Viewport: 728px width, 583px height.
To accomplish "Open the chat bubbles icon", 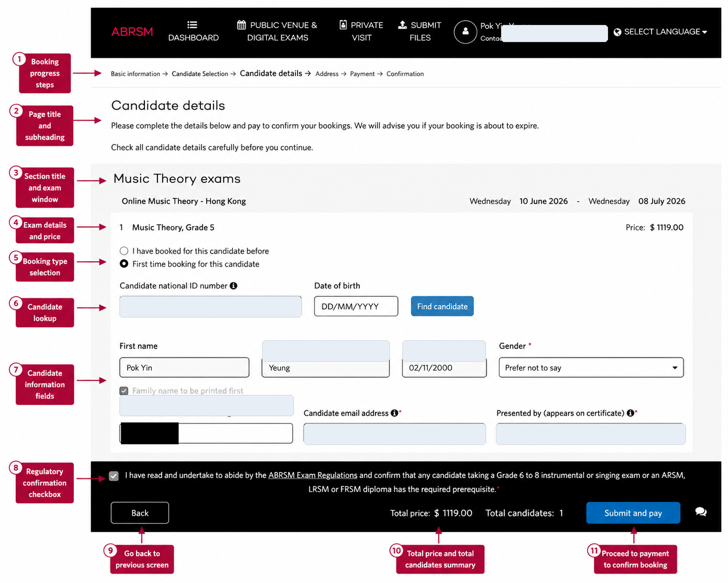I will coord(701,512).
